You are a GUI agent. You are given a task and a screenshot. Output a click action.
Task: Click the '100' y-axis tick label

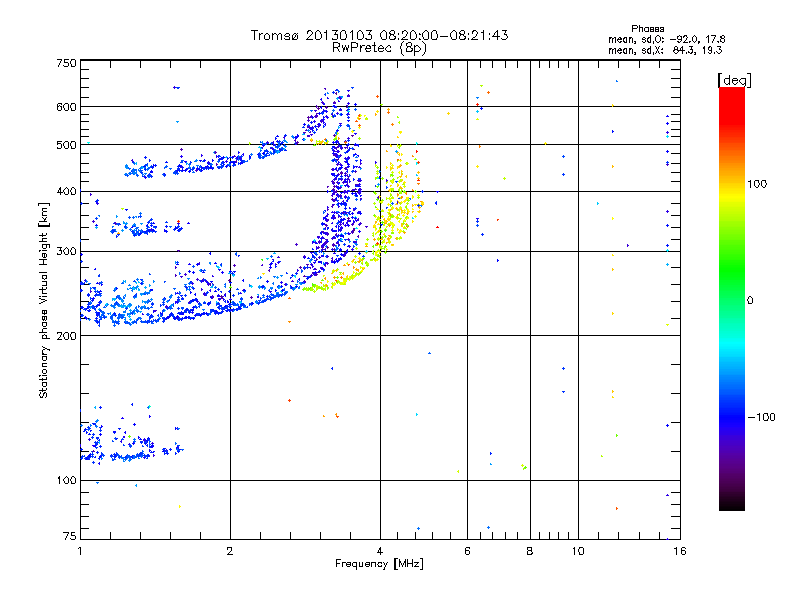point(66,481)
